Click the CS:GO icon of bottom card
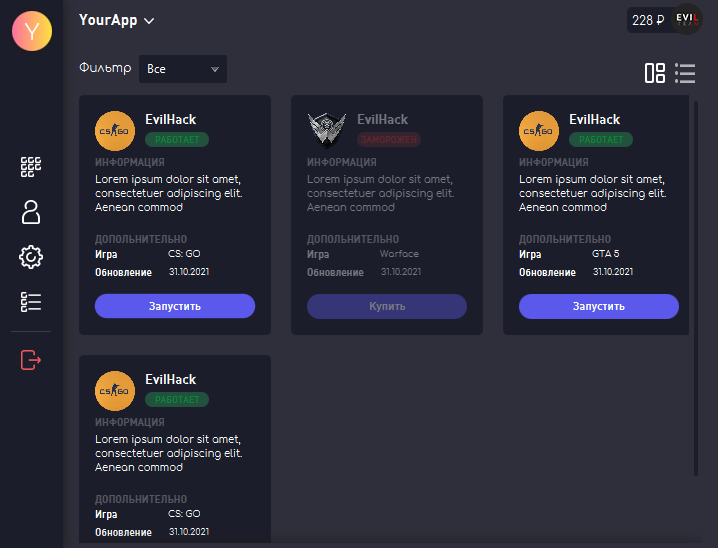 pos(115,391)
